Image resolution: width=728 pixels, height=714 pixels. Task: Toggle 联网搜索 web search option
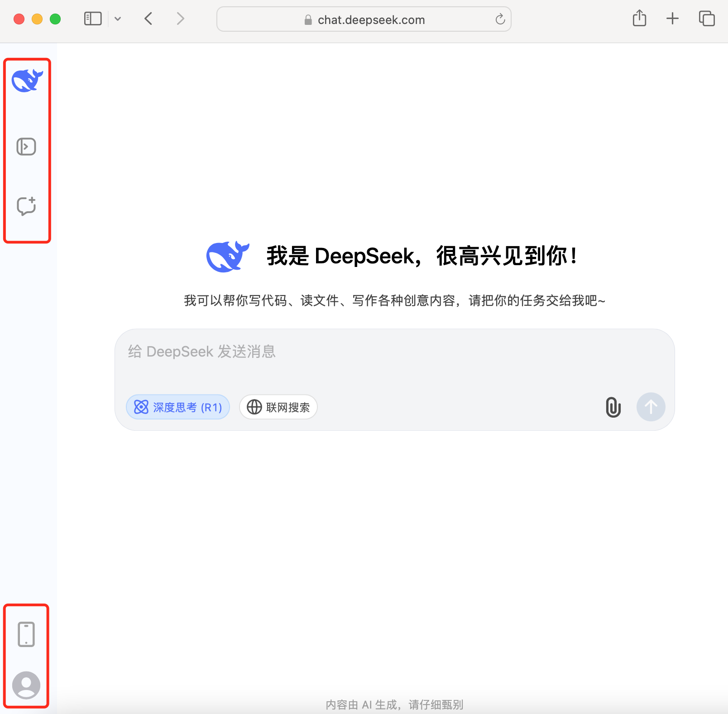coord(278,407)
